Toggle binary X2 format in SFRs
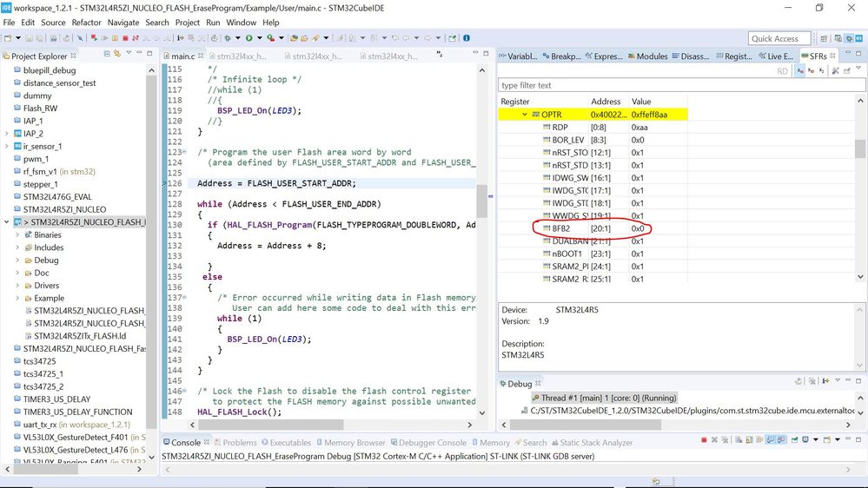Image resolution: width=868 pixels, height=488 pixels. coord(821,71)
